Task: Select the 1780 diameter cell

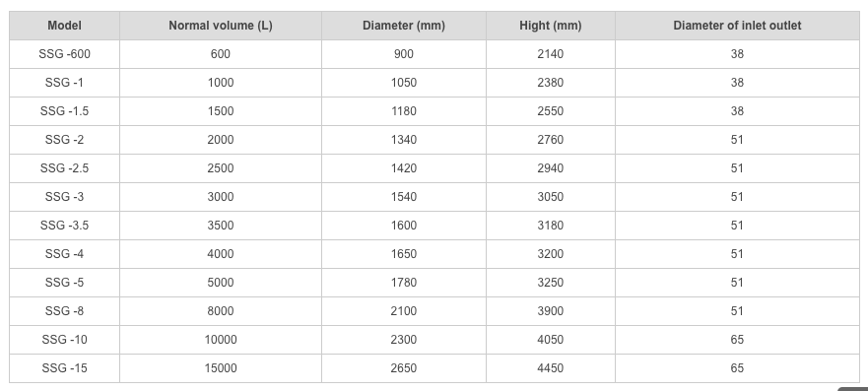Action: coord(404,283)
